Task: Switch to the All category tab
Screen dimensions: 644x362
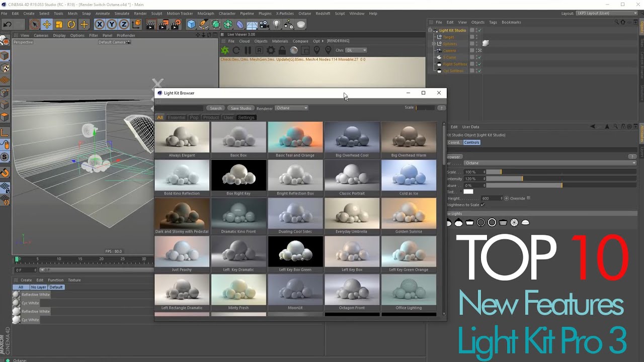Action: pyautogui.click(x=160, y=117)
